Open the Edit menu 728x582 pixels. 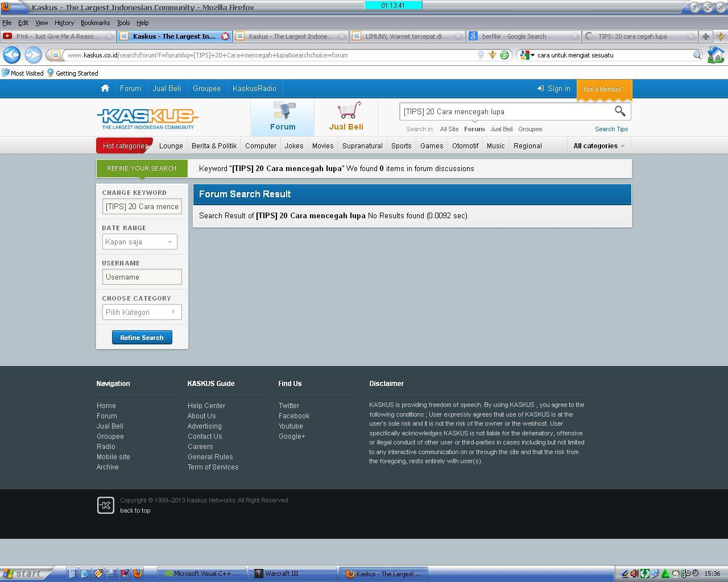click(x=23, y=23)
